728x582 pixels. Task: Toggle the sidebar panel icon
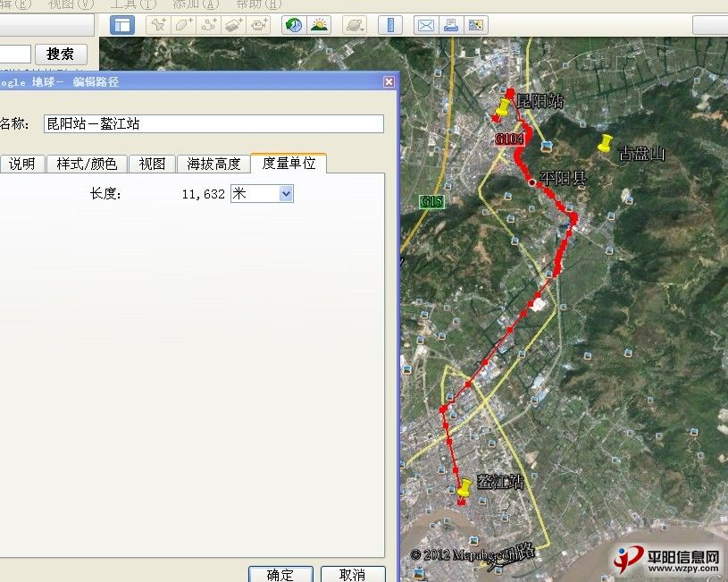[x=122, y=25]
